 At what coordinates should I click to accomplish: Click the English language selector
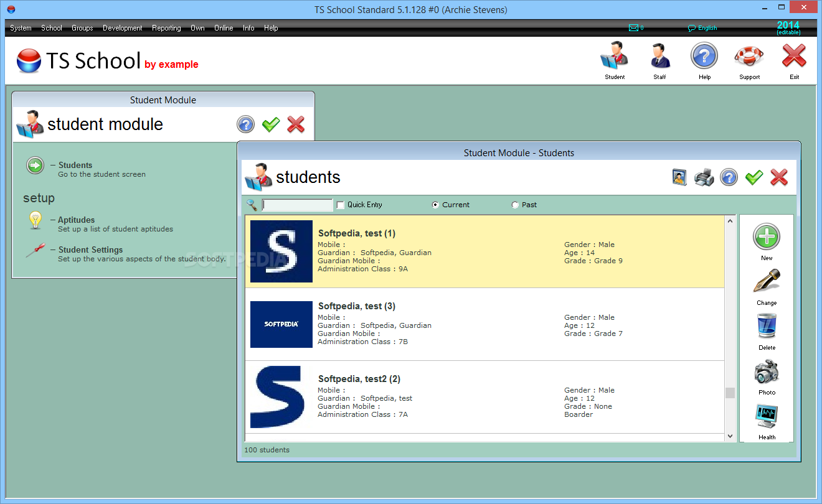pos(702,28)
